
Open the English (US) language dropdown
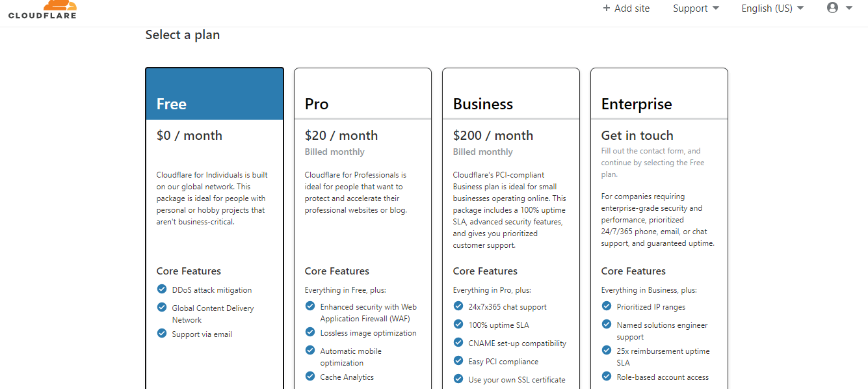point(772,8)
